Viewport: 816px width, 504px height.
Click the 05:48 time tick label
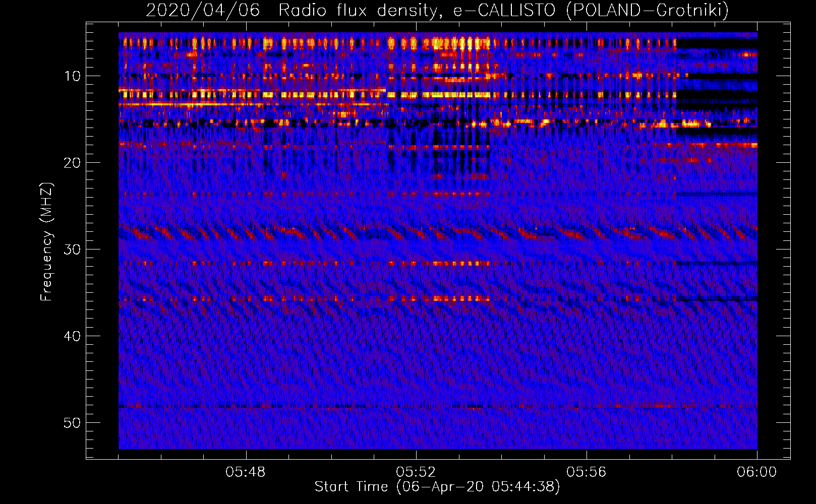(x=246, y=472)
